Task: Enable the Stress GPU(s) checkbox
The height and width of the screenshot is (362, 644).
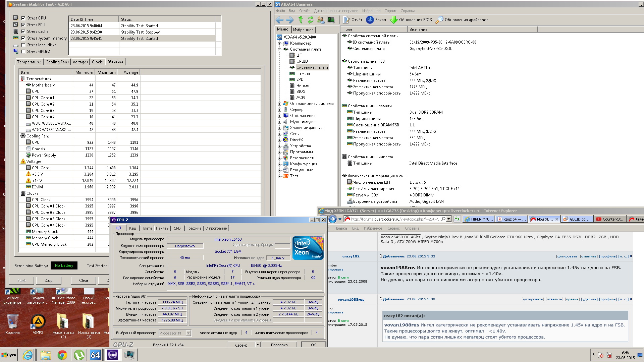Action: [x=23, y=52]
